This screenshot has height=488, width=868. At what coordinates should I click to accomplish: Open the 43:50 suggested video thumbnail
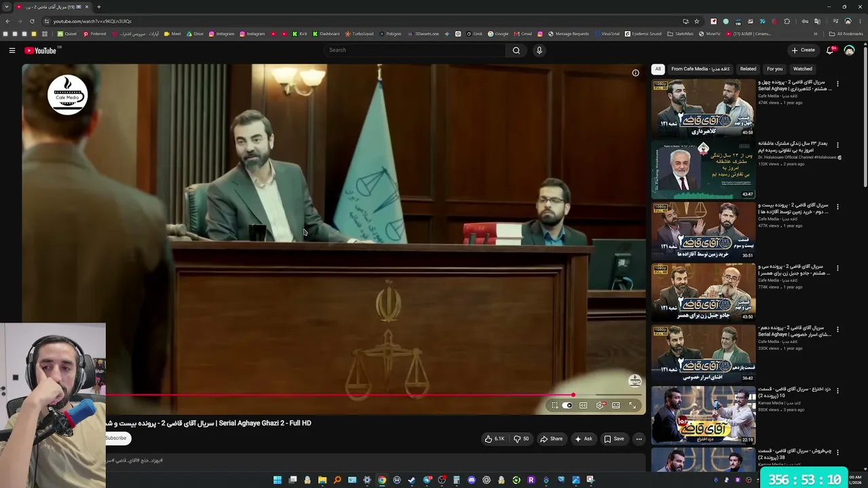tap(703, 292)
